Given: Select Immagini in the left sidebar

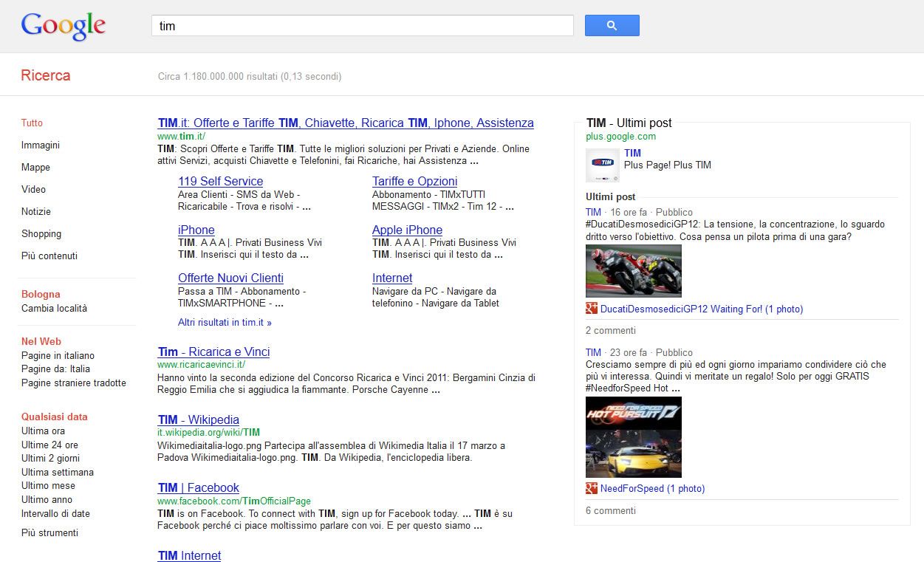Looking at the screenshot, I should (41, 145).
